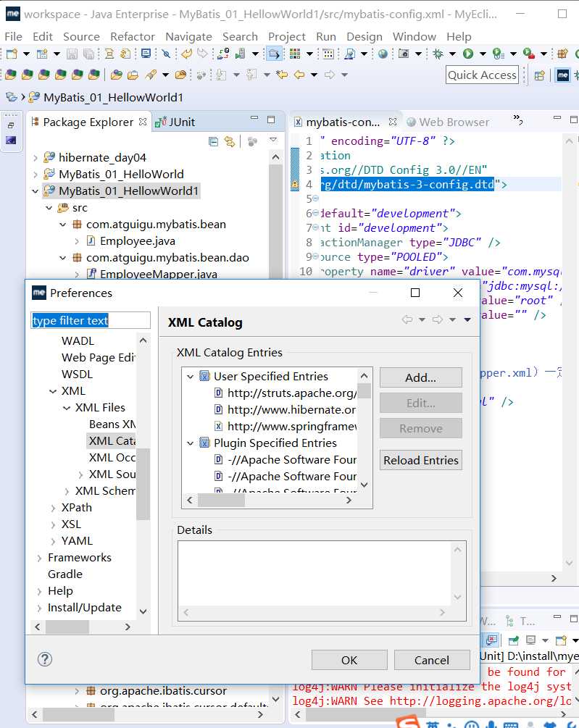Expand the Frameworks preferences node

[x=39, y=558]
